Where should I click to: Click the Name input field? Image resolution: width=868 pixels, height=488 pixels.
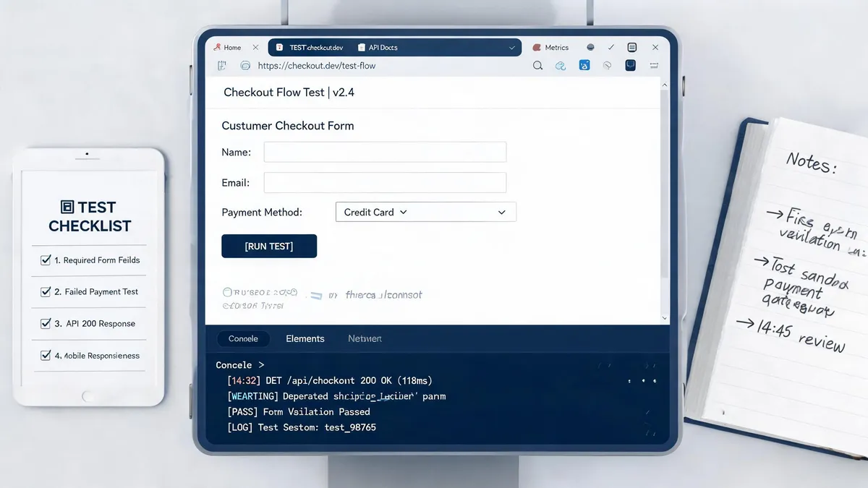[385, 152]
